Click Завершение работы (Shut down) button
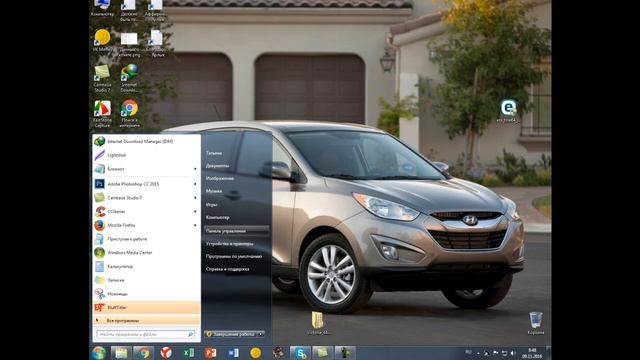The image size is (640, 360). click(231, 334)
